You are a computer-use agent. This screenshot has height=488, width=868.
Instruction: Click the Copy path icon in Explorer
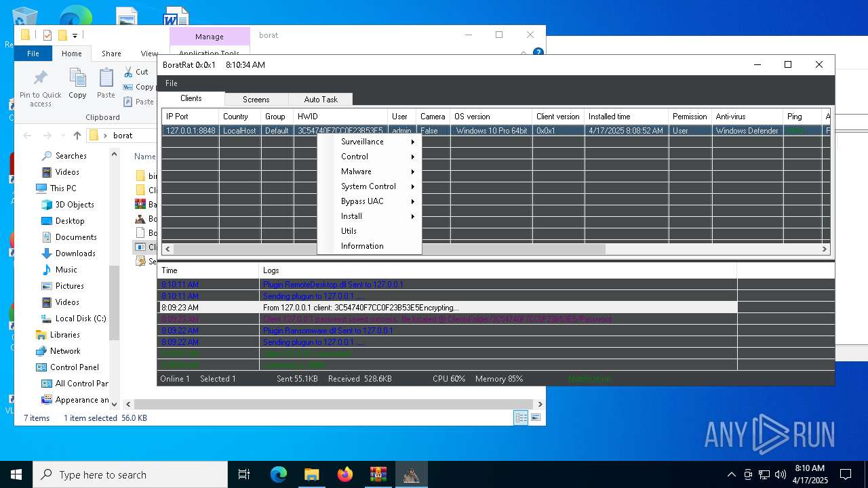(128, 87)
